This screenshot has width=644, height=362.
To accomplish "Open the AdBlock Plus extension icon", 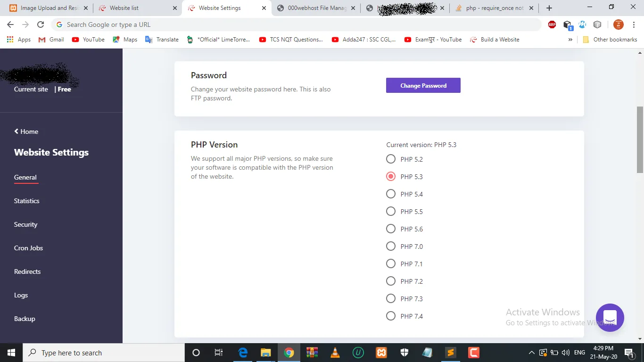I will pos(552,25).
